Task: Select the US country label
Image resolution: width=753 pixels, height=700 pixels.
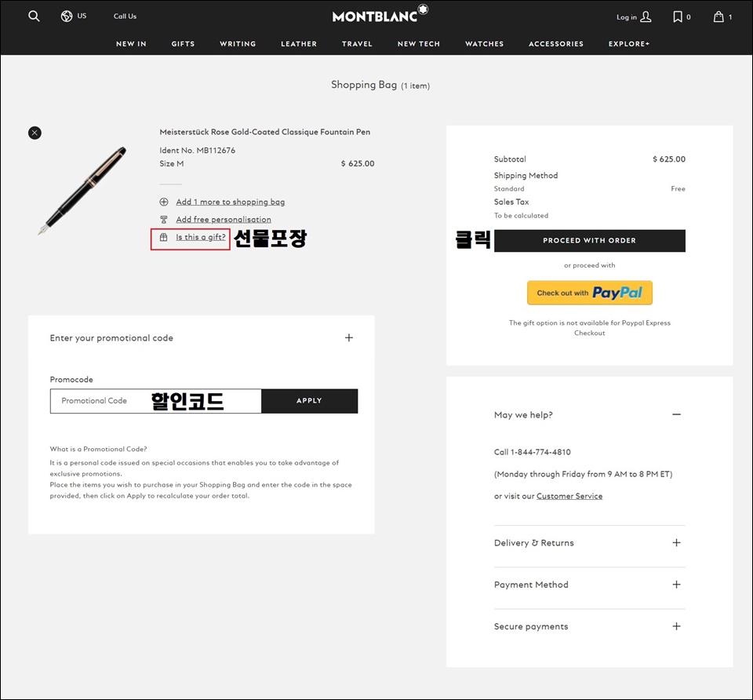Action: [82, 16]
